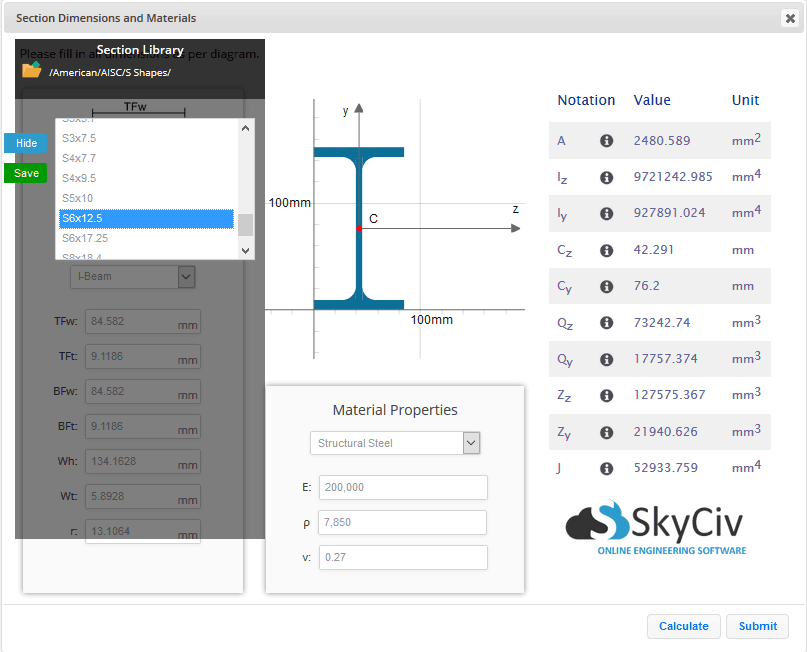Image resolution: width=807 pixels, height=652 pixels.
Task: Open the I-Beam shape dropdown
Action: 132,276
